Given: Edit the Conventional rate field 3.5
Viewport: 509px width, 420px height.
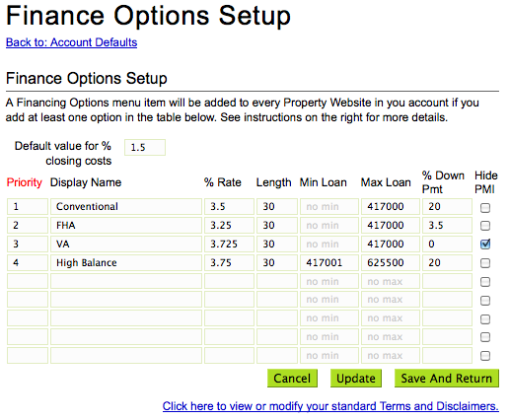Looking at the screenshot, I should (229, 207).
